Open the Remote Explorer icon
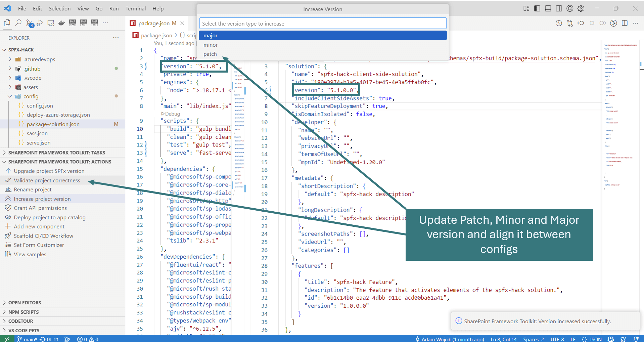Image resolution: width=644 pixels, height=342 pixels. (51, 23)
